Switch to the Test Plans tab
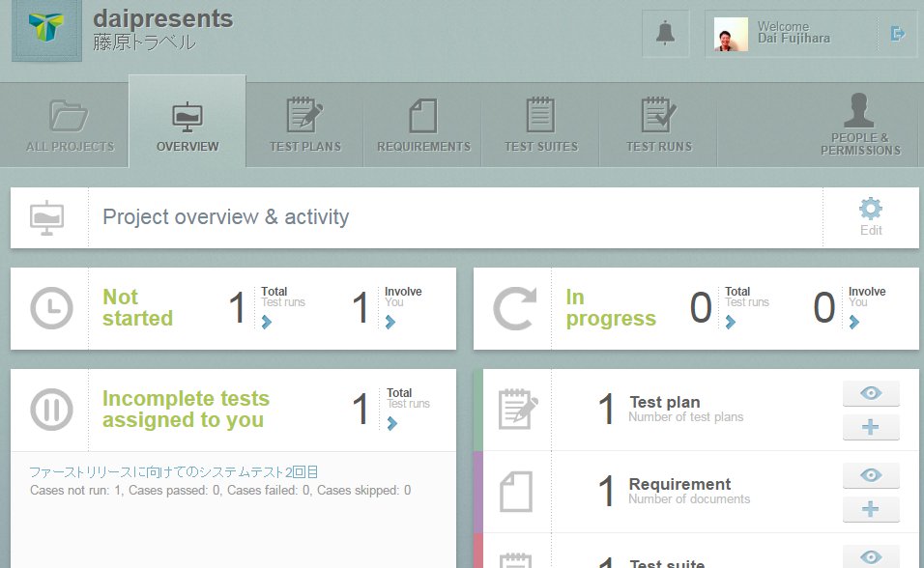924x568 pixels. tap(304, 126)
